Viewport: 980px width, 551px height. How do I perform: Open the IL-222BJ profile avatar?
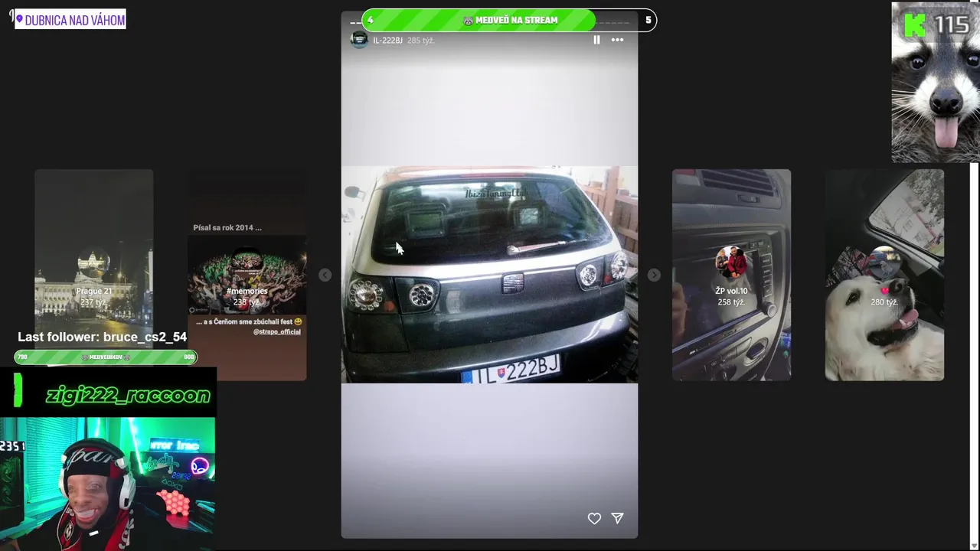tap(359, 40)
